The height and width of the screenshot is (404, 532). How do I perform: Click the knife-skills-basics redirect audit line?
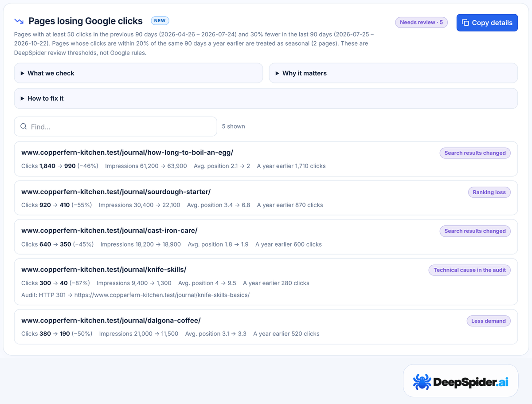pyautogui.click(x=135, y=295)
